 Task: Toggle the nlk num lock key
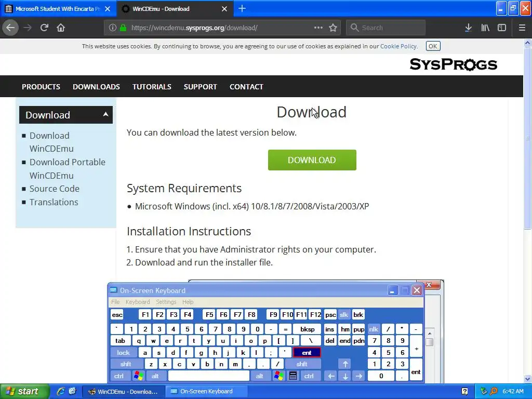tap(374, 329)
